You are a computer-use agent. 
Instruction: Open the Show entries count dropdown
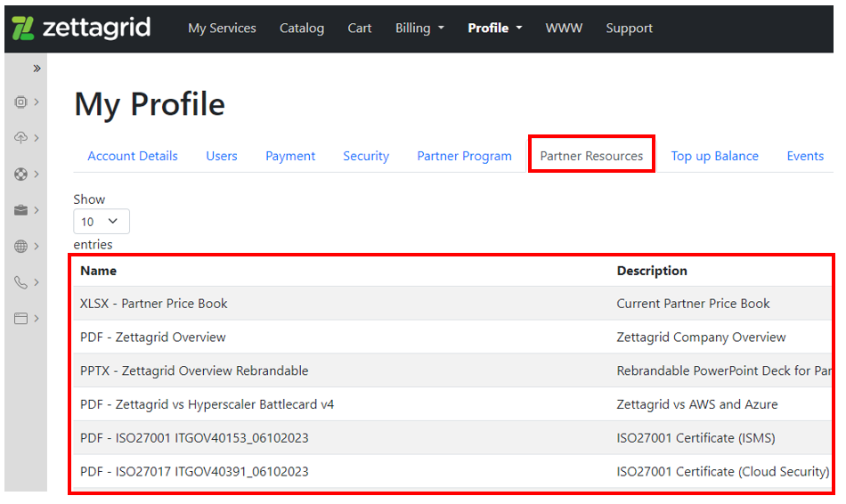tap(102, 221)
